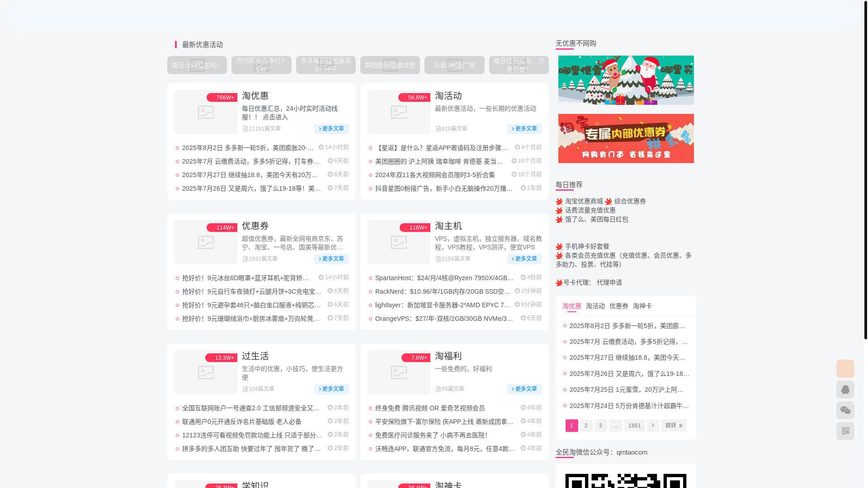Open 淘优惠 category thumbnail image

tap(206, 112)
